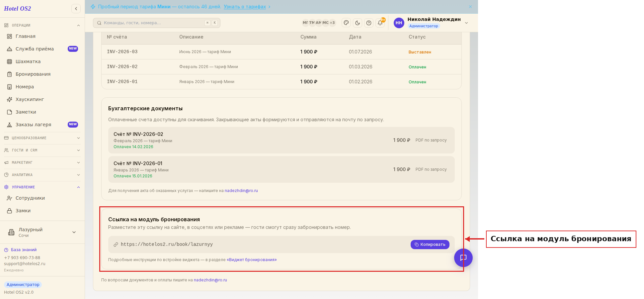Image resolution: width=644 pixels, height=299 pixels.
Task: Focus the Команды, гости, номера search field
Action: pyautogui.click(x=157, y=23)
